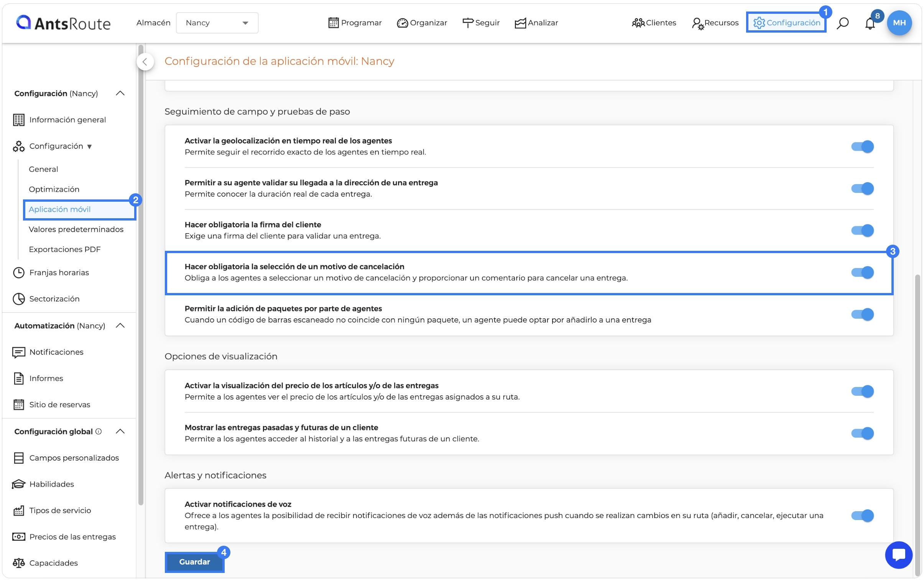Image resolution: width=924 pixels, height=581 pixels.
Task: Open the Almacén Nancy dropdown
Action: 217,23
